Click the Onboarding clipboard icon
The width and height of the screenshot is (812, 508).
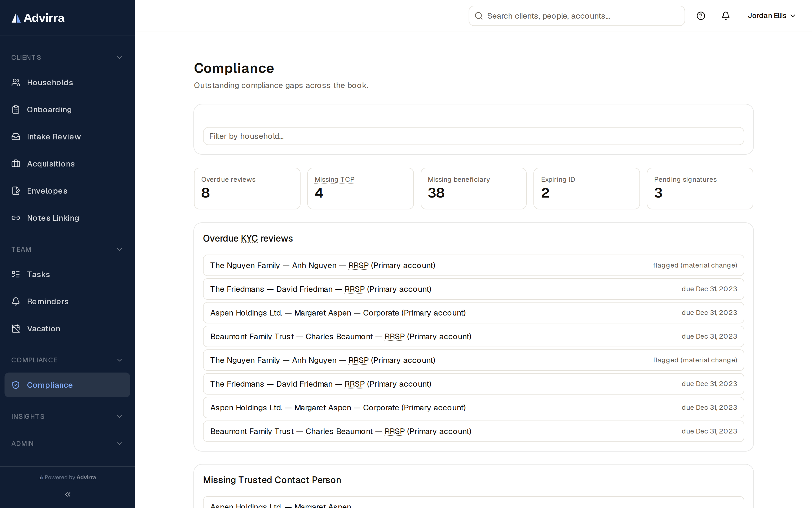coord(16,110)
